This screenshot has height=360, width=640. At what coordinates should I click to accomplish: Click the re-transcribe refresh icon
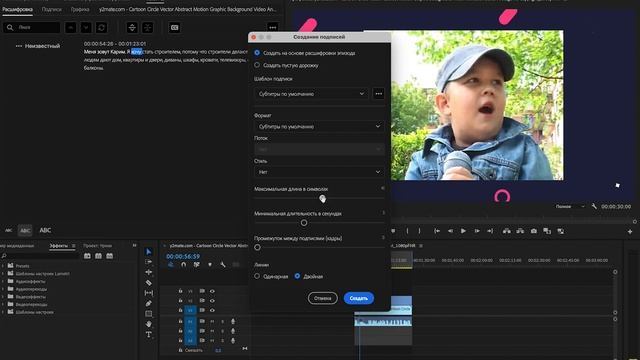click(102, 27)
